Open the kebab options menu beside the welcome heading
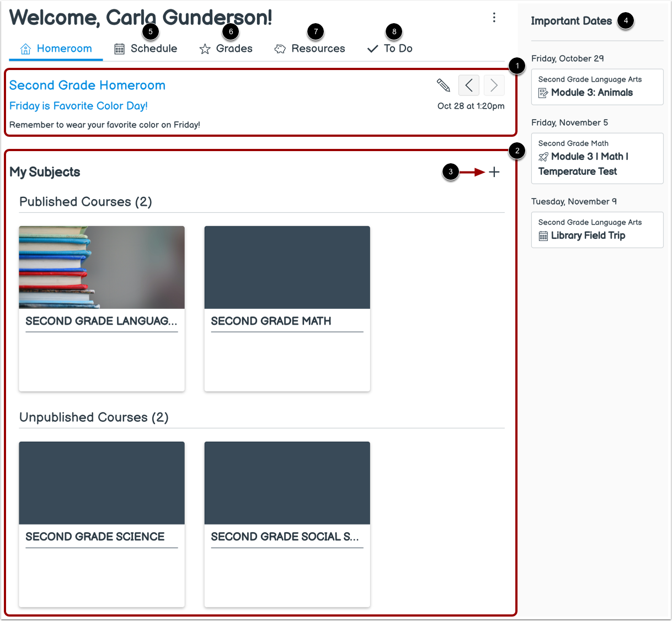The image size is (672, 621). click(x=494, y=18)
